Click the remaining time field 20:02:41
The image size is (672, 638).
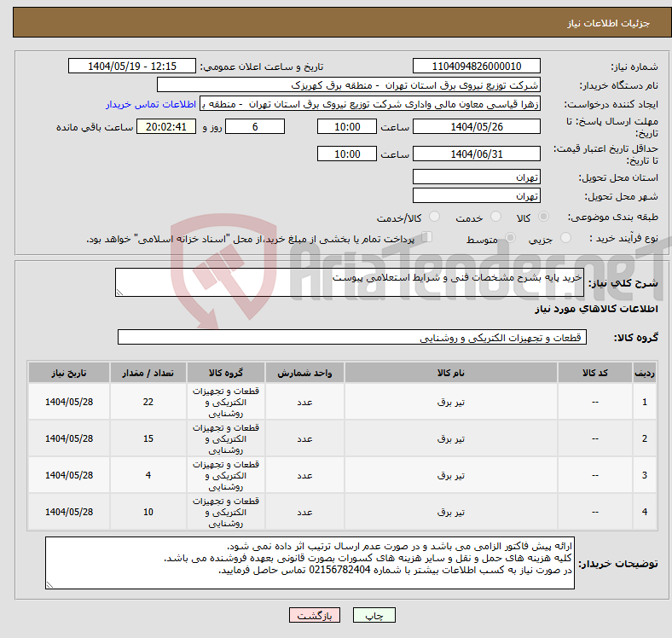pos(166,126)
